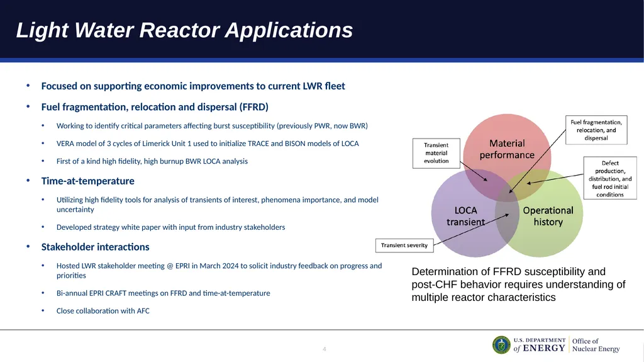644x362 pixels.
Task: Select the 'Stakeholder interactions' heading
Action: (96, 247)
